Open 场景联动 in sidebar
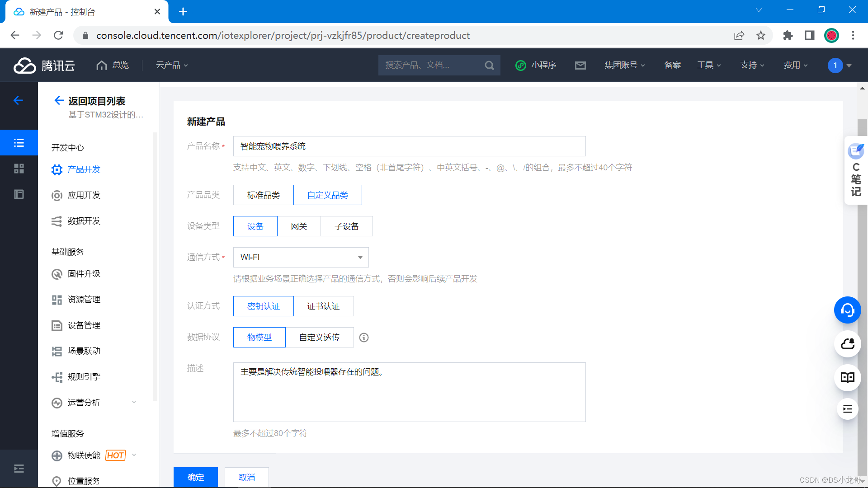The image size is (868, 488). pyautogui.click(x=76, y=351)
